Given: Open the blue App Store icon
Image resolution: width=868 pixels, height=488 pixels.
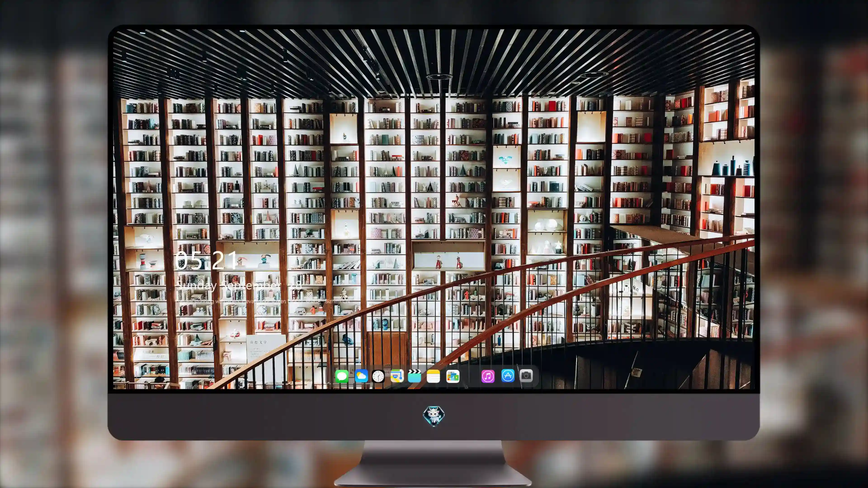Looking at the screenshot, I should coord(508,375).
